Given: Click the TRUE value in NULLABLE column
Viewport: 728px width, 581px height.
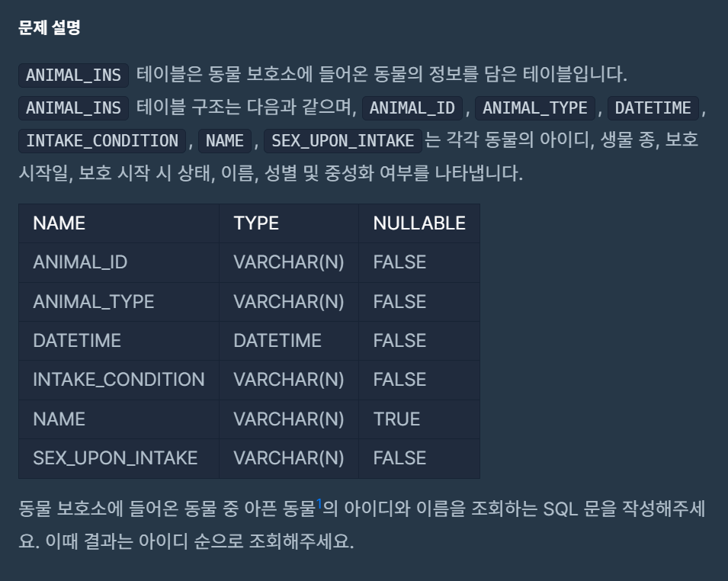Looking at the screenshot, I should click(x=396, y=419).
